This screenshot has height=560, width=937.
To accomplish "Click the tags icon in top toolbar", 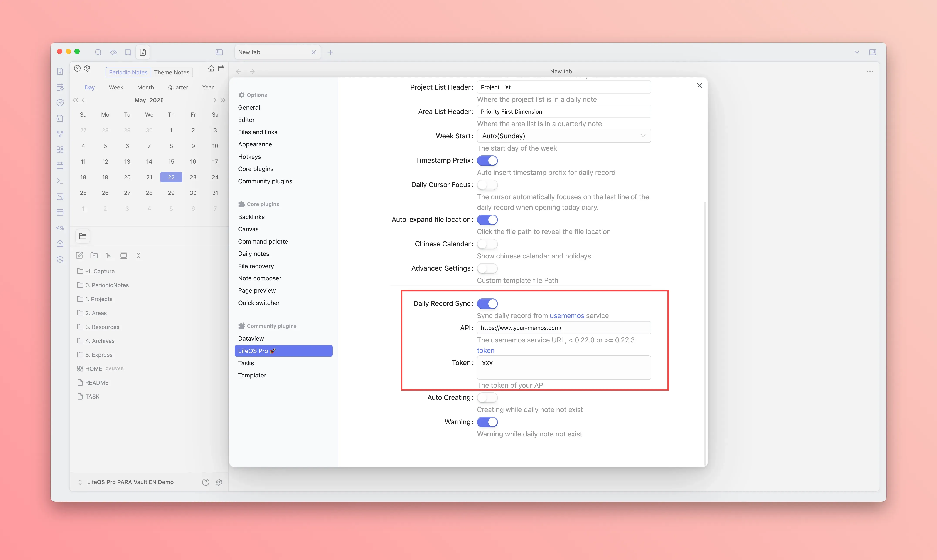I will (113, 52).
